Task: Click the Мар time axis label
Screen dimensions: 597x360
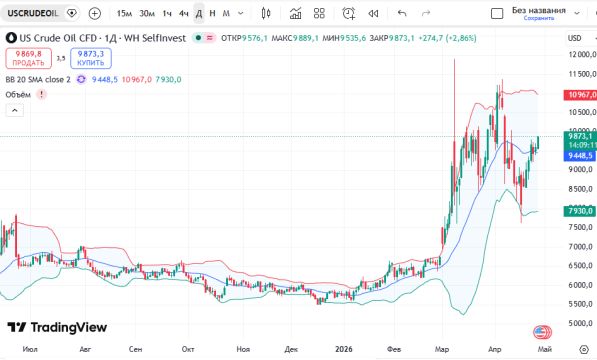Action: click(x=442, y=349)
